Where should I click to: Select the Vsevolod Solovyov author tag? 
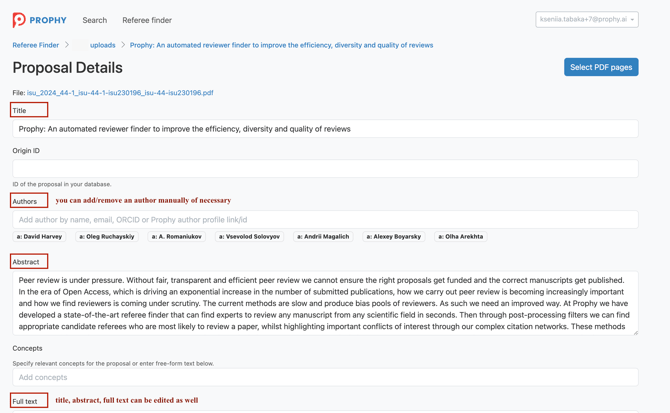pyautogui.click(x=250, y=237)
